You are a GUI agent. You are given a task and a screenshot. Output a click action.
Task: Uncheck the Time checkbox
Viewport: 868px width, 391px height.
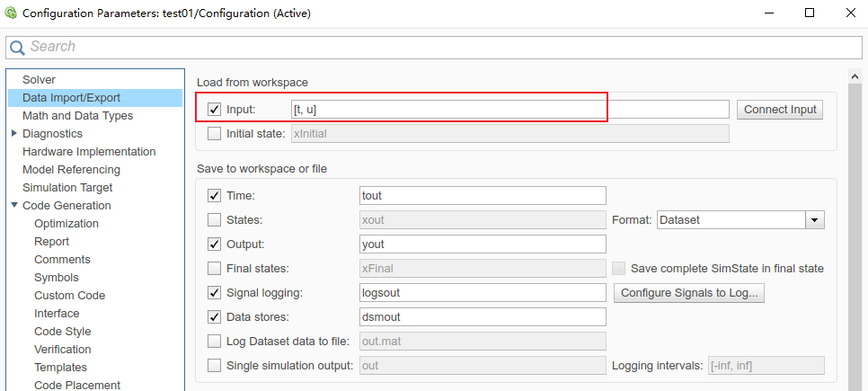pyautogui.click(x=214, y=196)
